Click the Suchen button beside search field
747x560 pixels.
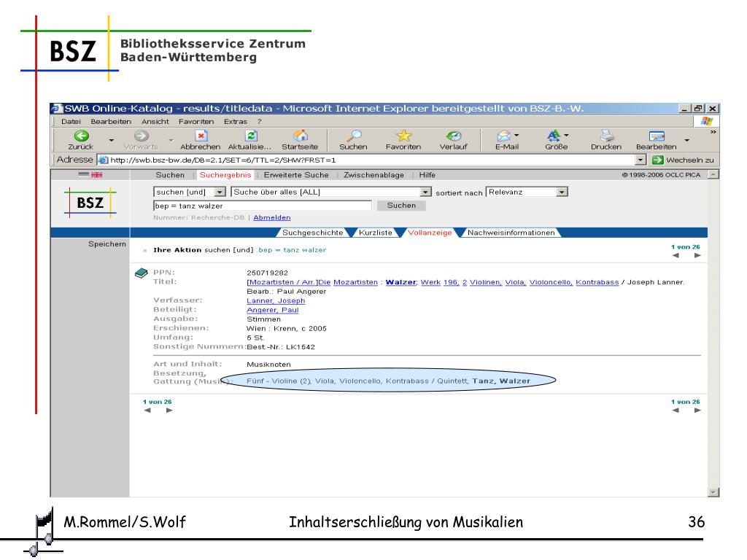pyautogui.click(x=401, y=205)
